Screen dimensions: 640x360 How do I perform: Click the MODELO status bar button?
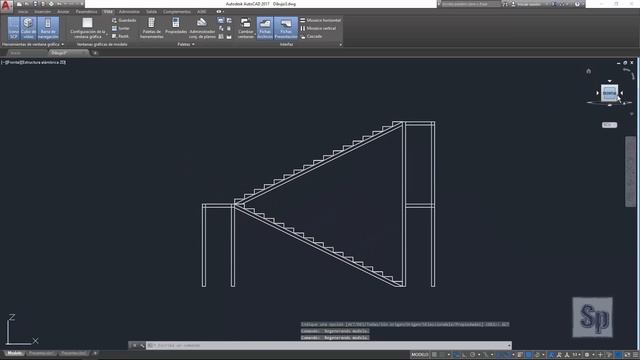(420, 355)
